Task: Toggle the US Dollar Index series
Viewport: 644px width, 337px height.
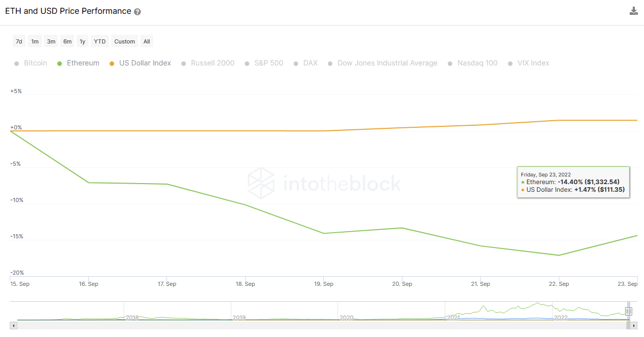Action: pos(140,63)
